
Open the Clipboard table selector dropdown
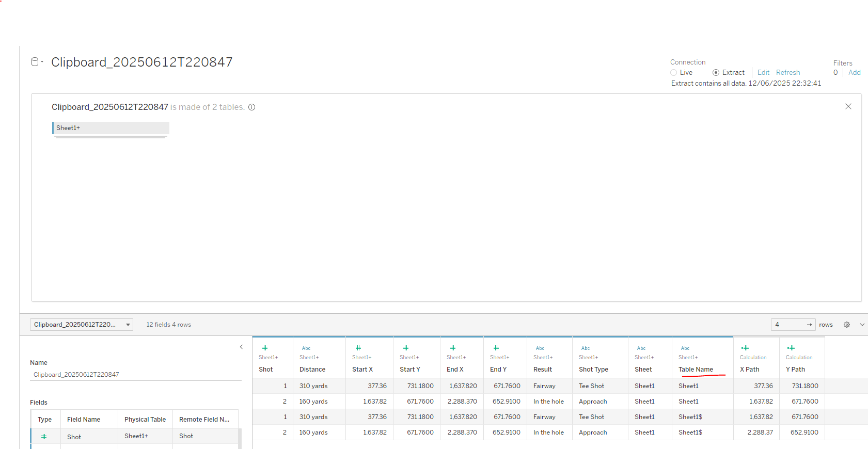[82, 325]
